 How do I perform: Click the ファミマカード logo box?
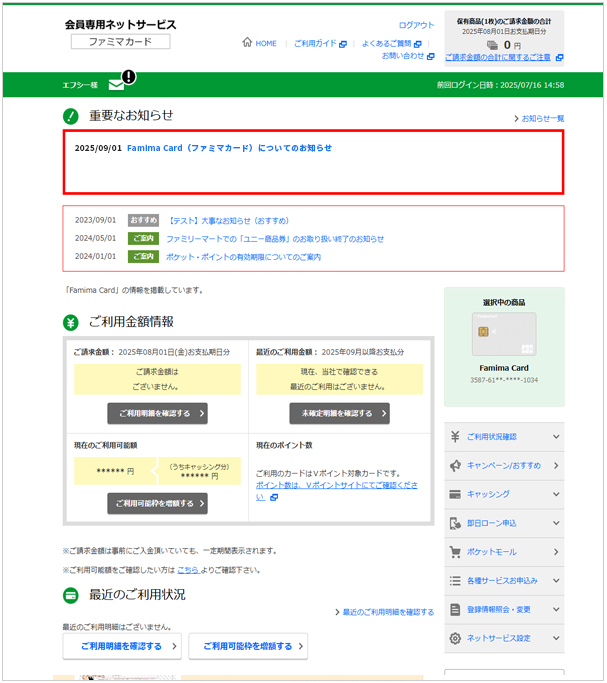[x=121, y=42]
